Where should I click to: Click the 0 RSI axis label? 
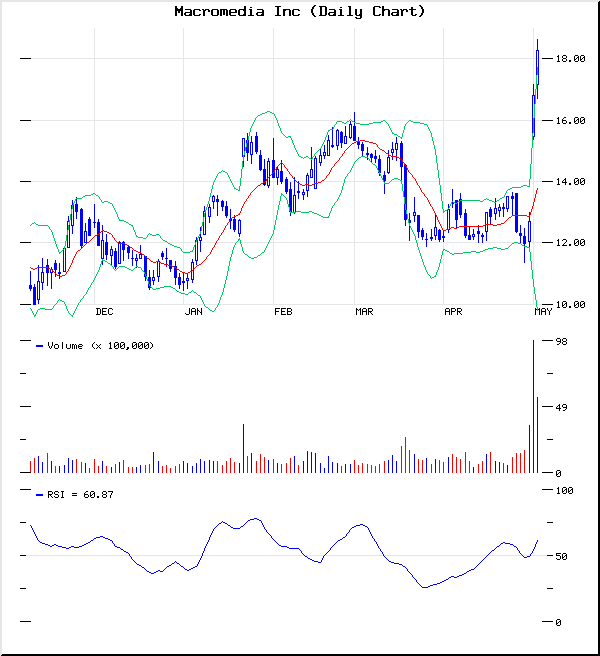pos(558,622)
